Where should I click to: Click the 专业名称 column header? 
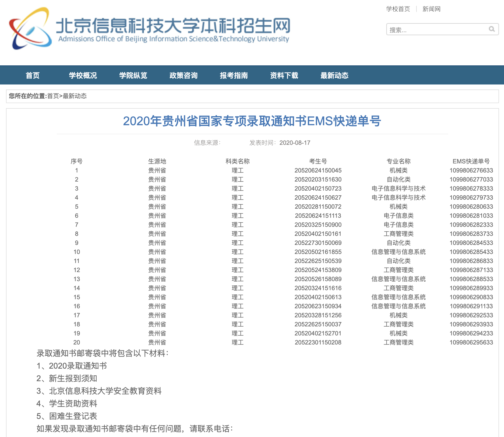399,161
